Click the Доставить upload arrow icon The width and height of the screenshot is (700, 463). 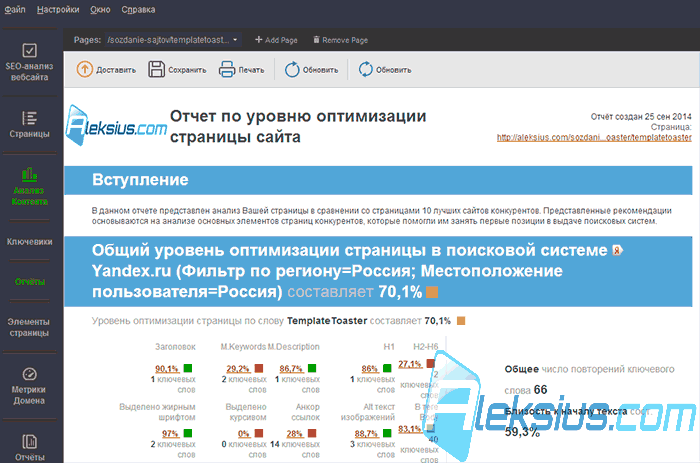click(84, 70)
